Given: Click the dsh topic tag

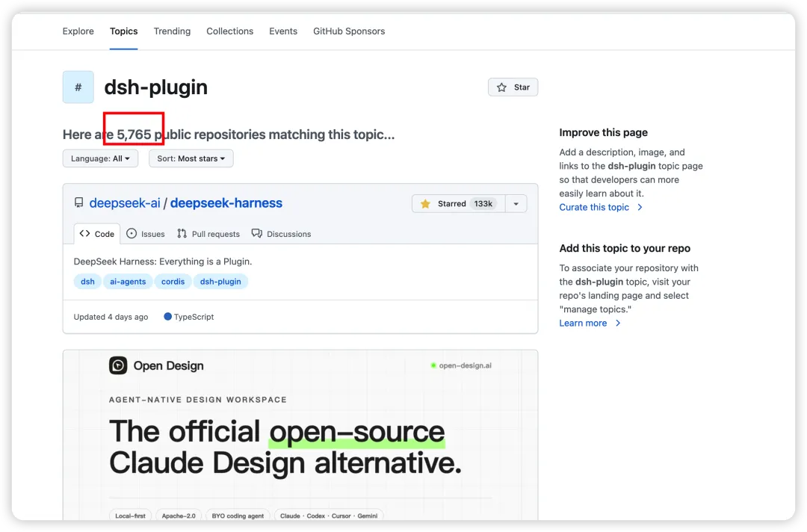Looking at the screenshot, I should pos(87,282).
